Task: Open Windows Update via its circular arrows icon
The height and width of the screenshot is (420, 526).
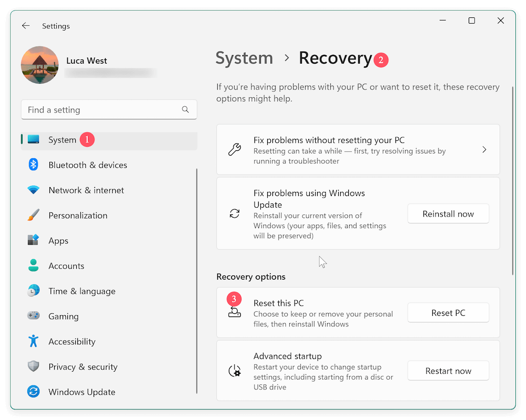Action: (x=33, y=392)
